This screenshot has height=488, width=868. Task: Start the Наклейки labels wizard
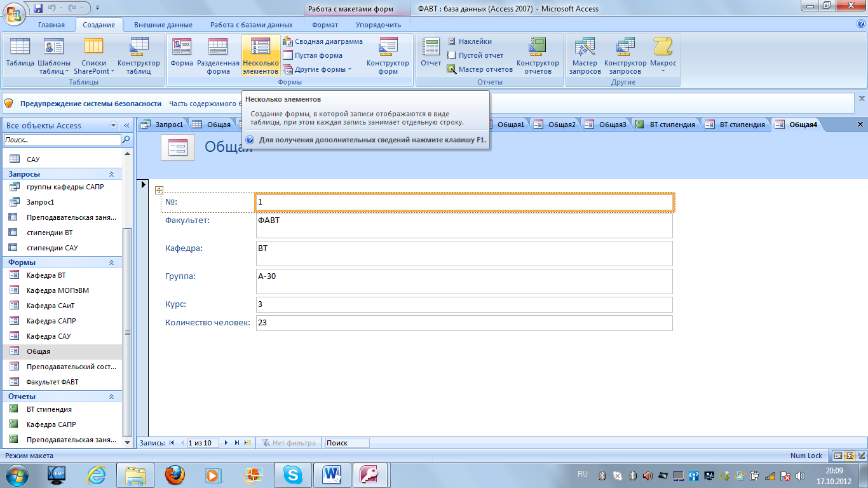pyautogui.click(x=469, y=41)
